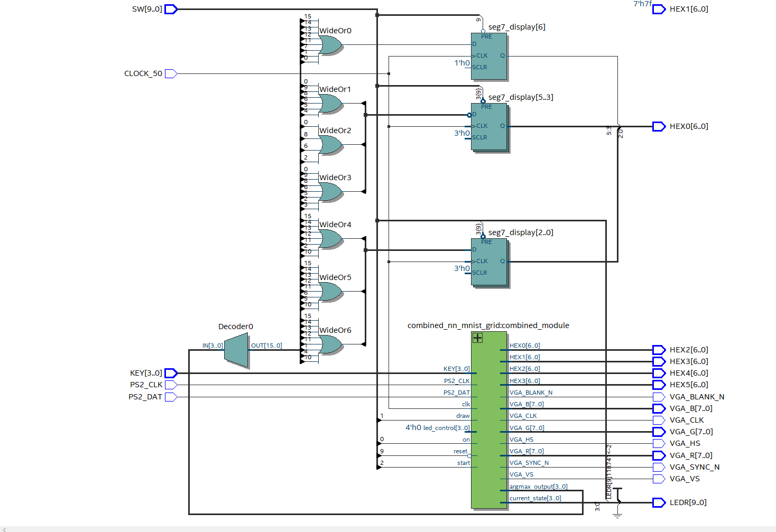776x532 pixels.
Task: Click the on input port label
Action: pos(466,440)
